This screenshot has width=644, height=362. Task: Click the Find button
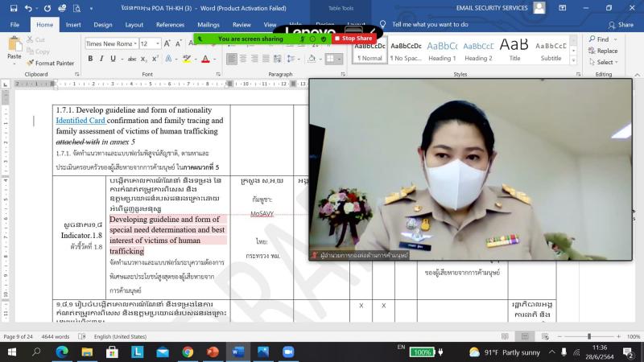point(602,39)
